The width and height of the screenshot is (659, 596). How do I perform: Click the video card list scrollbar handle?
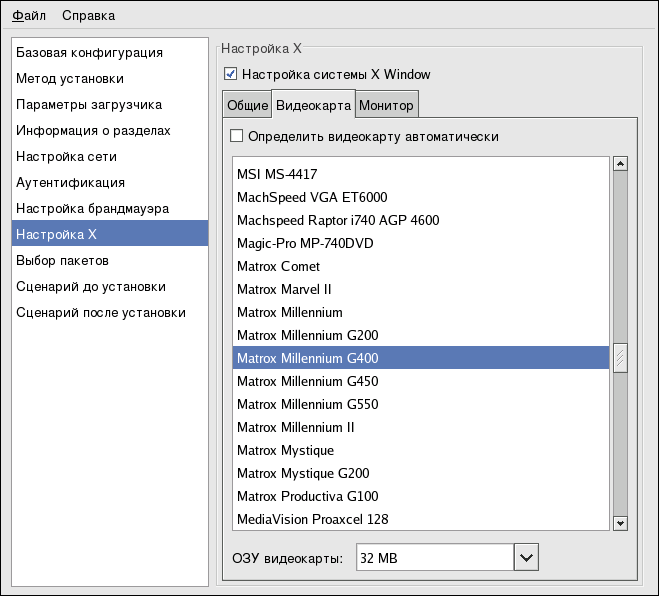click(x=620, y=358)
